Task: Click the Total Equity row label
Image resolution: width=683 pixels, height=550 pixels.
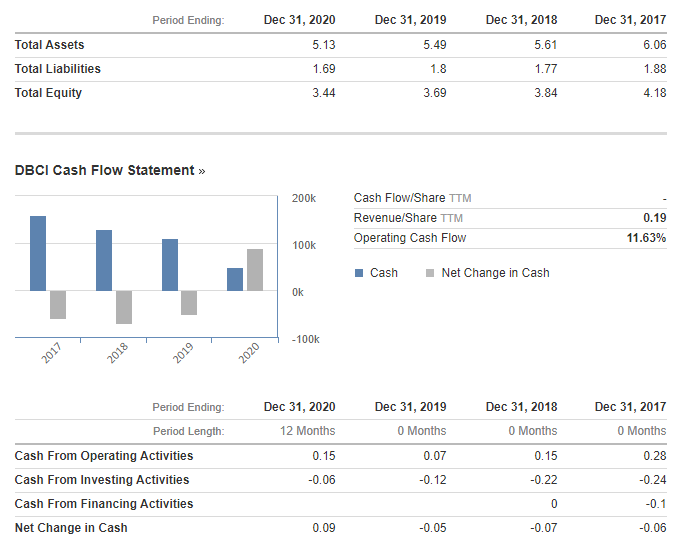Action: [48, 93]
